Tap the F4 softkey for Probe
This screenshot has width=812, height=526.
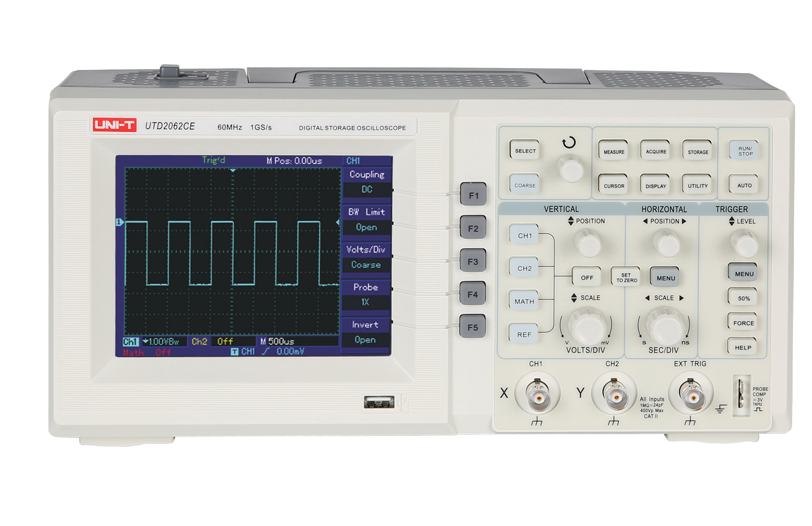point(473,294)
